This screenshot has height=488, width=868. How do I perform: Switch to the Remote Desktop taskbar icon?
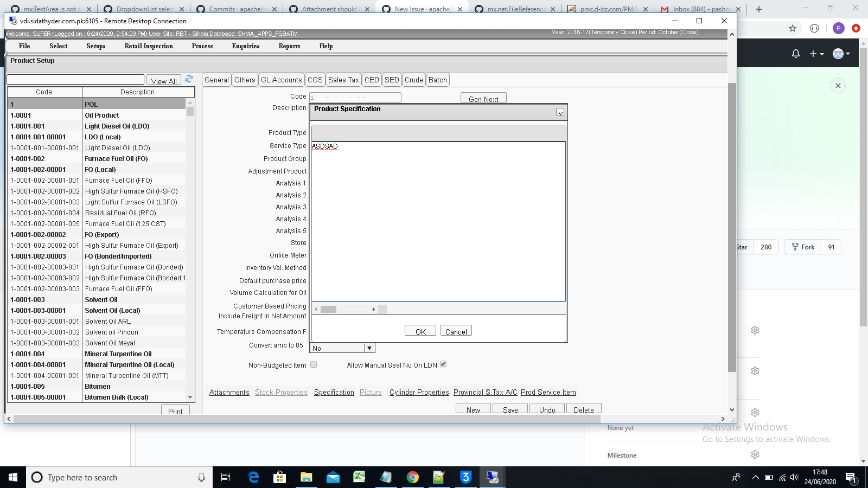point(492,477)
